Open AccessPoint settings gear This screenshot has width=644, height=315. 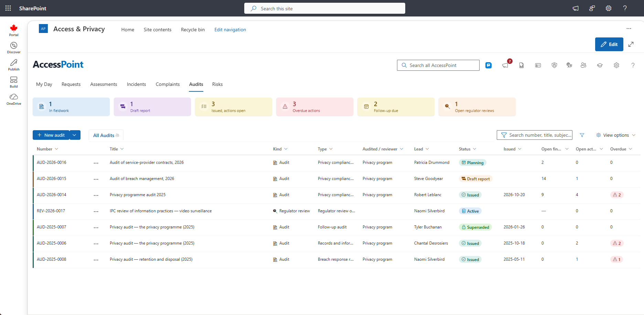pos(616,65)
